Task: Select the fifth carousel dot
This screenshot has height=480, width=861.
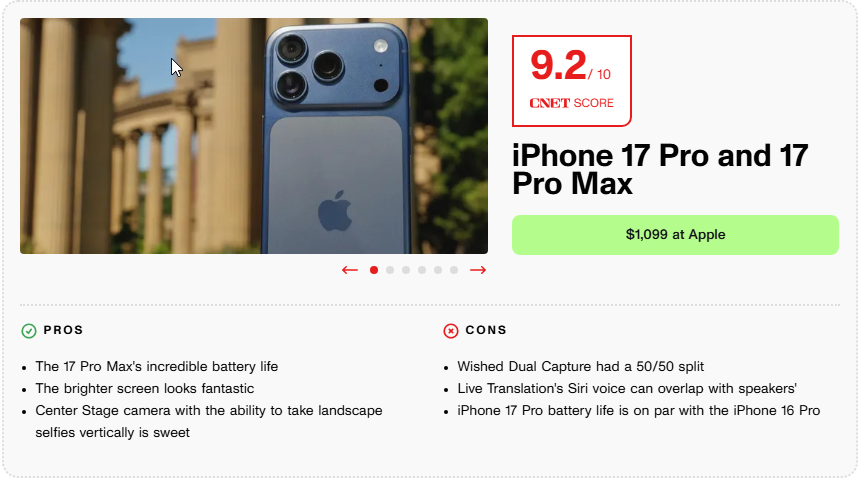Action: [x=438, y=270]
